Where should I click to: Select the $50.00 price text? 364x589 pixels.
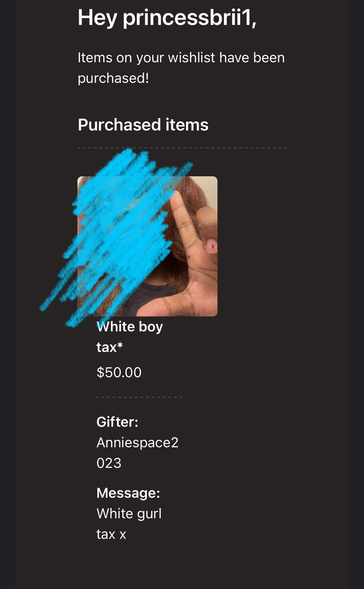119,373
